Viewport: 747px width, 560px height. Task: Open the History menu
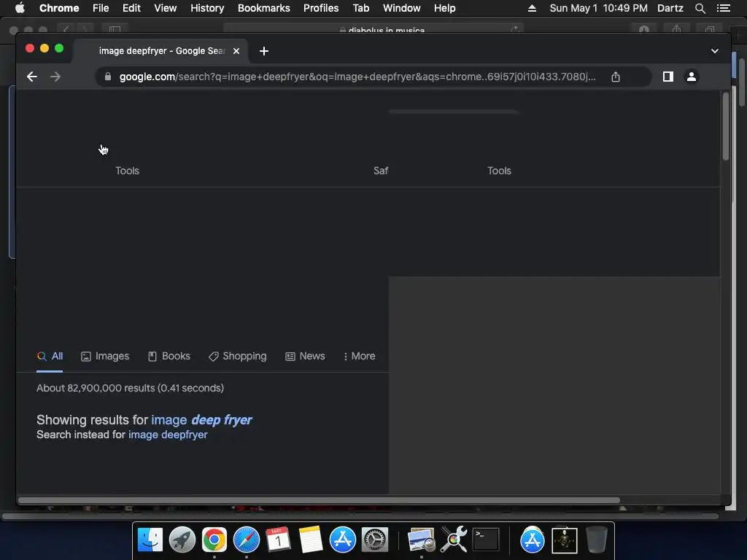tap(207, 8)
